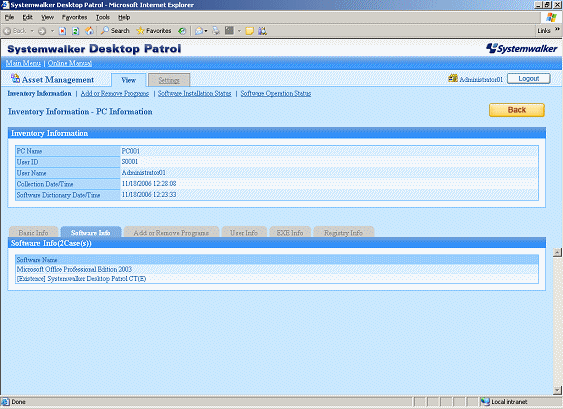The image size is (563, 409).
Task: Switch to the User Info tab
Action: (244, 232)
